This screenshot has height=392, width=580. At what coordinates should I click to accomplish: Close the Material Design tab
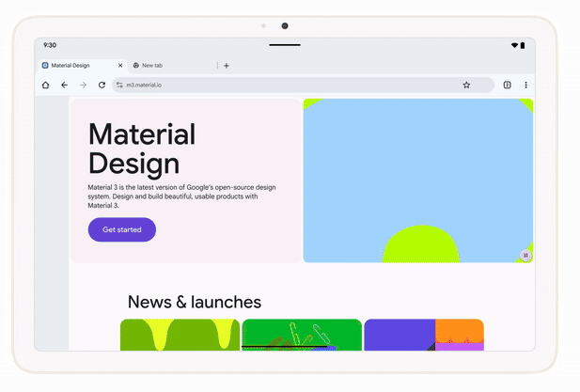(120, 66)
